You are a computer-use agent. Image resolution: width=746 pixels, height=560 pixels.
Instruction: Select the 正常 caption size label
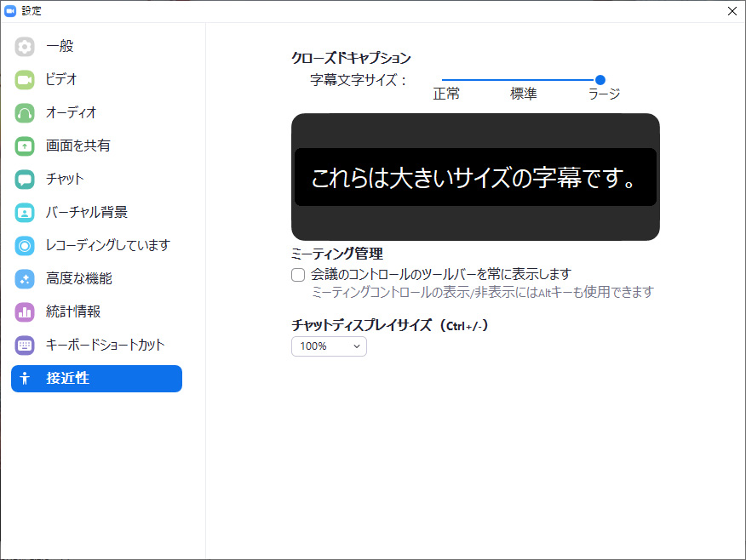coord(446,94)
